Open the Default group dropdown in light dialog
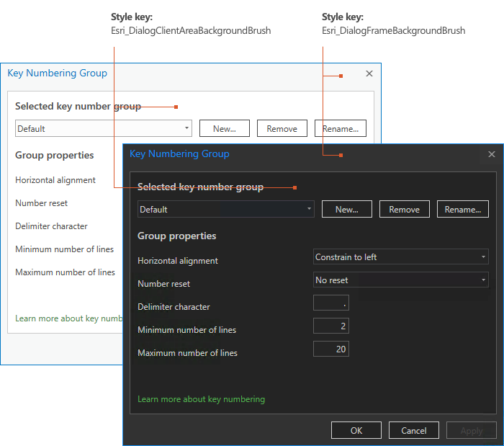Image resolution: width=504 pixels, height=446 pixels. pyautogui.click(x=104, y=128)
